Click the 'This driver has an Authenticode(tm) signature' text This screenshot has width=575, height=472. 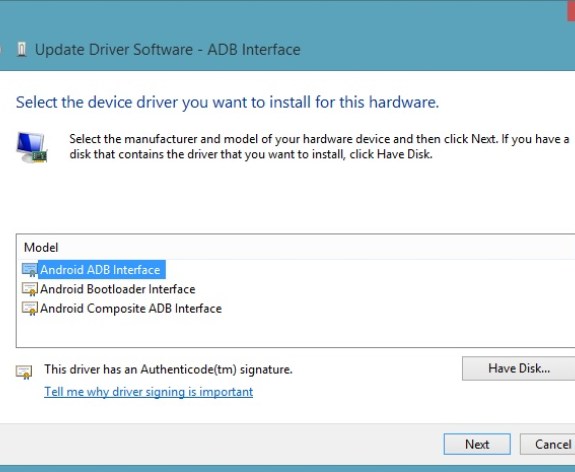coord(168,369)
